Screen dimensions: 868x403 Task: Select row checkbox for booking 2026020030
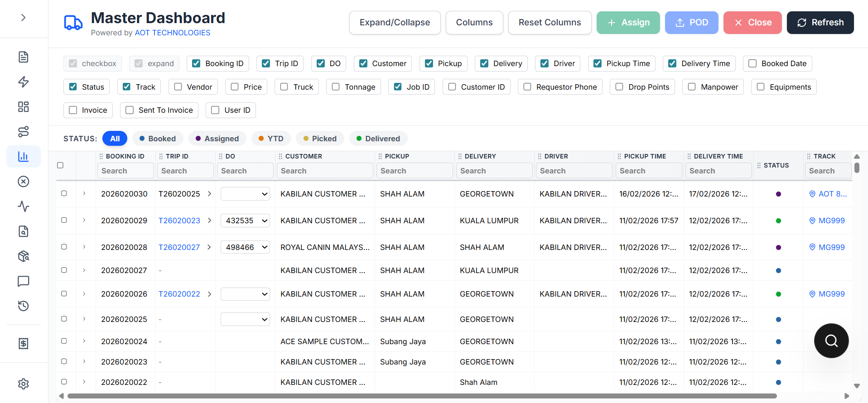pos(64,193)
